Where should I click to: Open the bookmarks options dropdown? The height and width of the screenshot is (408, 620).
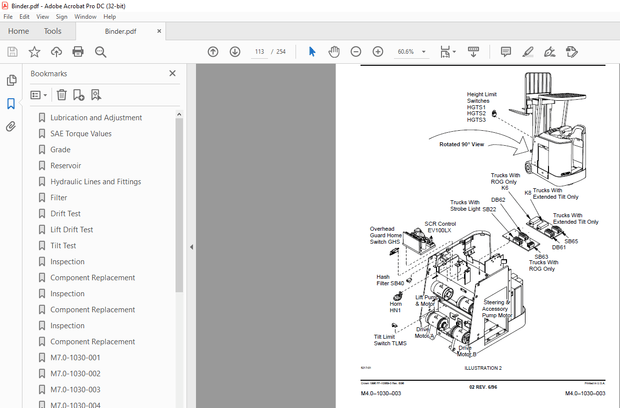[x=39, y=95]
